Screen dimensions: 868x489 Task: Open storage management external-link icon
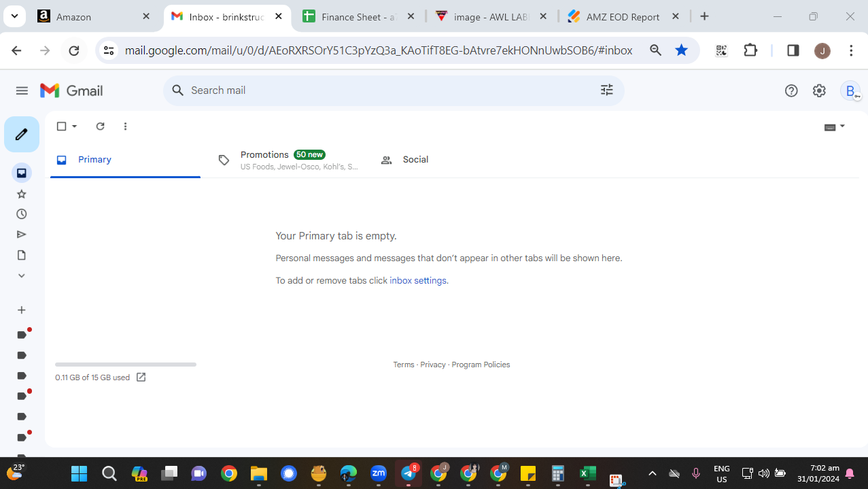coord(141,377)
